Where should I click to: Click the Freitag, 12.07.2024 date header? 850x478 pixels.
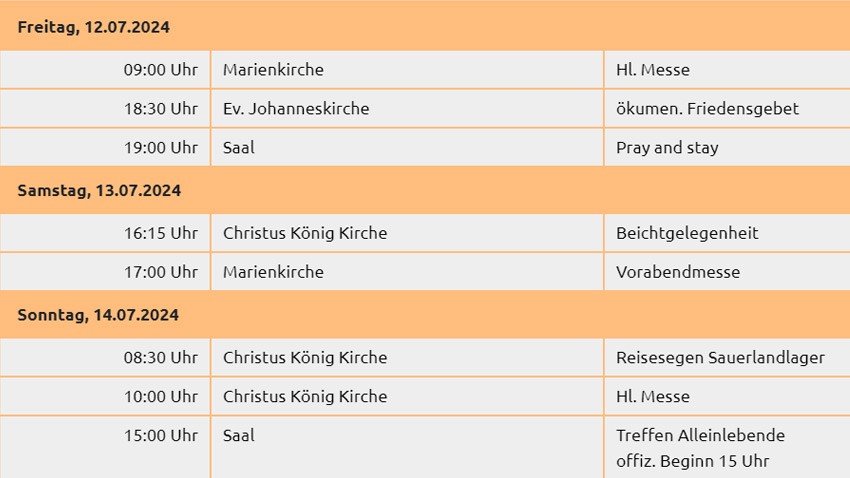coord(94,27)
